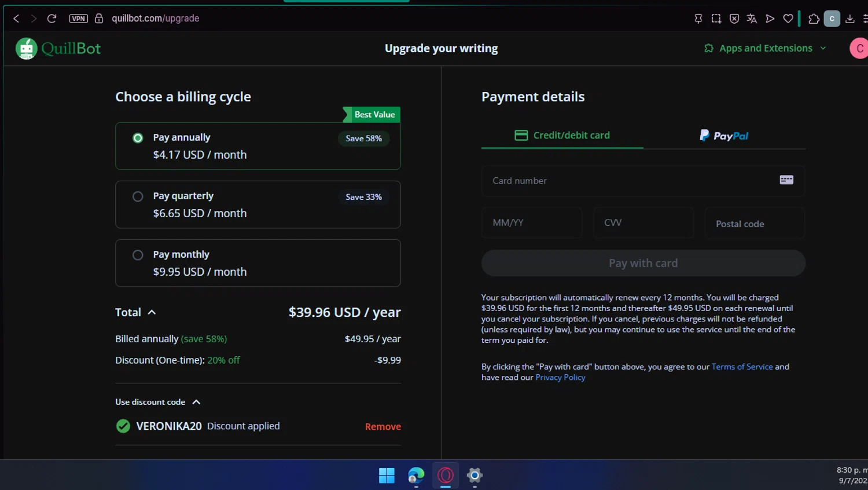Click the Save 58% badge
Viewport: 868px width, 490px height.
pos(364,138)
